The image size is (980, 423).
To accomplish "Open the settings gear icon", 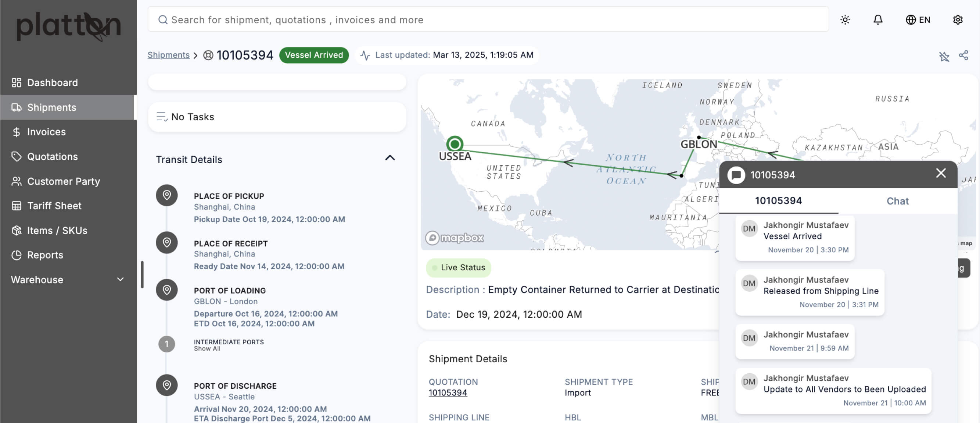I will point(958,20).
